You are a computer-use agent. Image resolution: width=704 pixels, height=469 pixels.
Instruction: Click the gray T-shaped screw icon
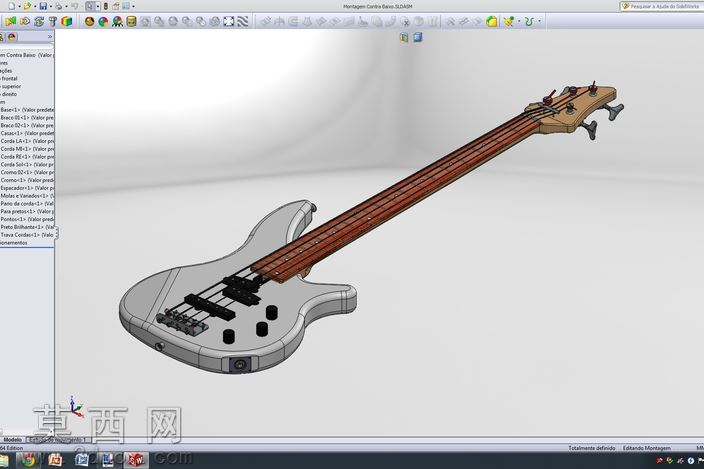click(x=53, y=21)
